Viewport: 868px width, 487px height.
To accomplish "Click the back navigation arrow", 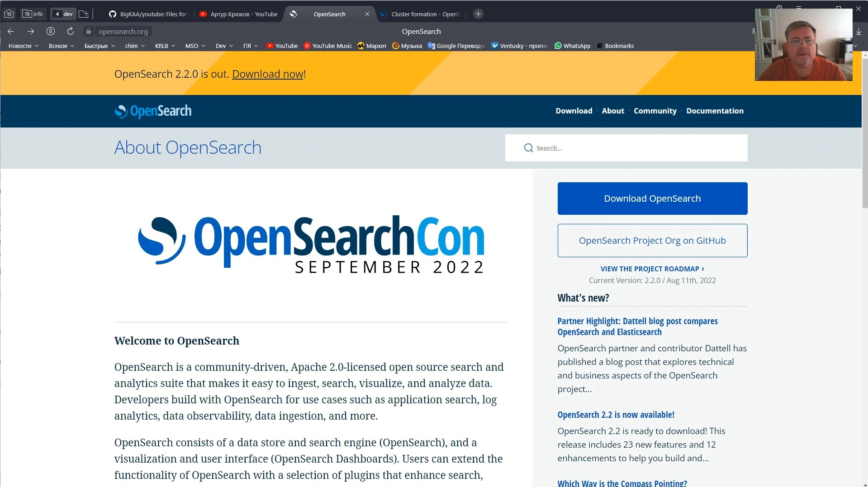I will pyautogui.click(x=11, y=31).
